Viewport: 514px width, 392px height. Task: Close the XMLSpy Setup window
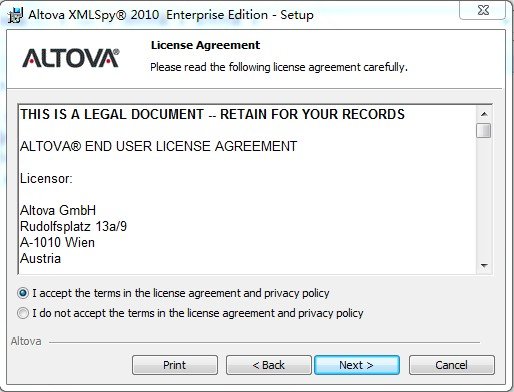pyautogui.click(x=483, y=10)
